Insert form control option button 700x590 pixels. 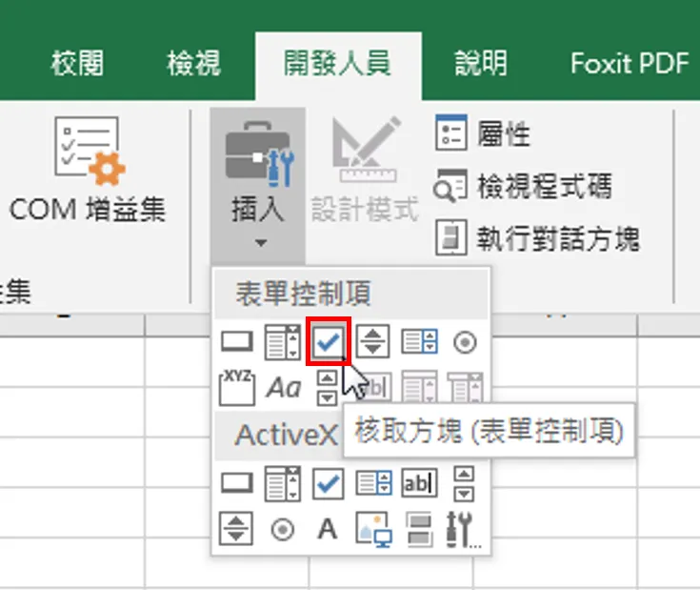465,342
